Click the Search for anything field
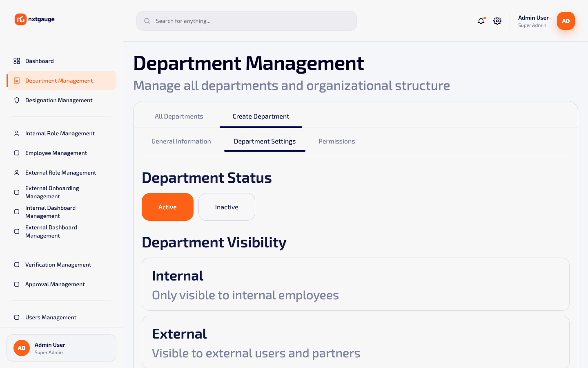 (247, 21)
